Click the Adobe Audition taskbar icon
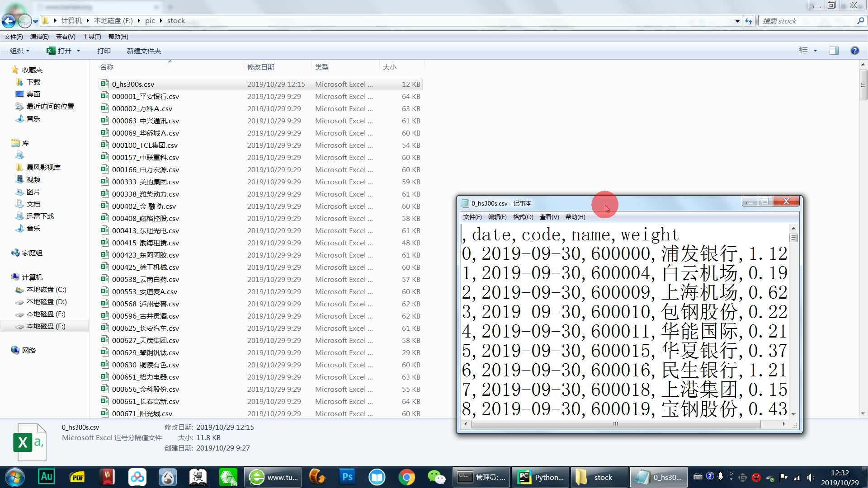Screen dimensions: 868x488 click(47, 477)
